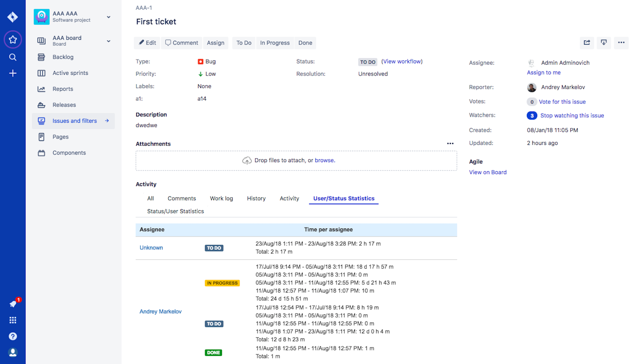638x364 pixels.
Task: Switch to the History tab
Action: tap(256, 199)
